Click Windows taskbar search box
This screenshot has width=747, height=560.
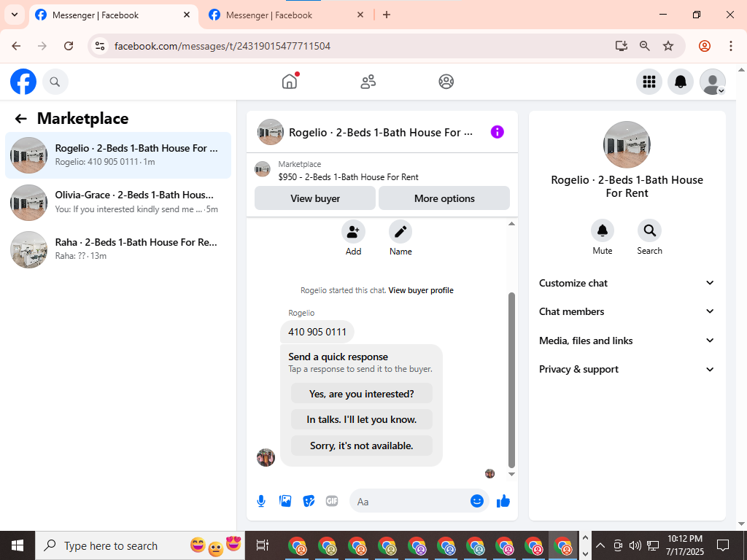(140, 545)
